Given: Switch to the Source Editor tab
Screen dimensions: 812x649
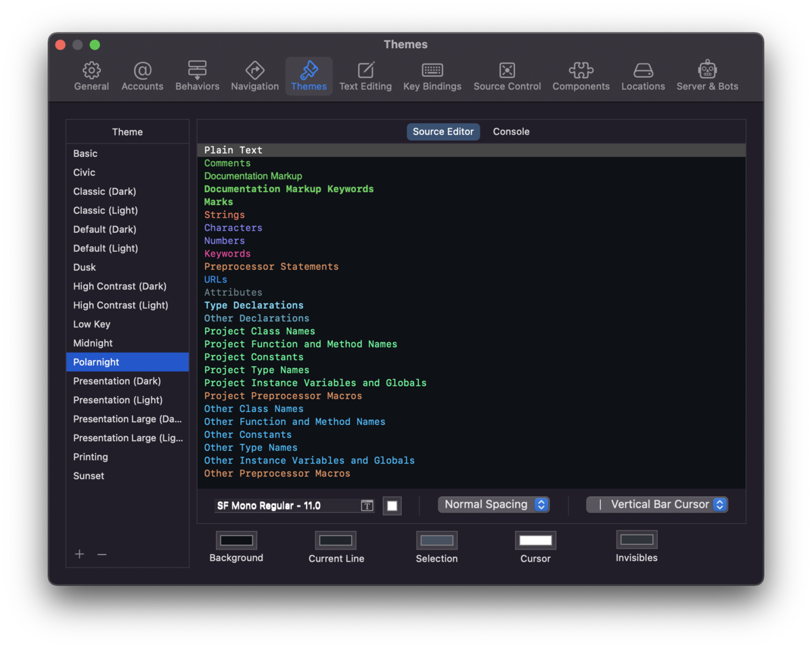Looking at the screenshot, I should click(x=443, y=131).
